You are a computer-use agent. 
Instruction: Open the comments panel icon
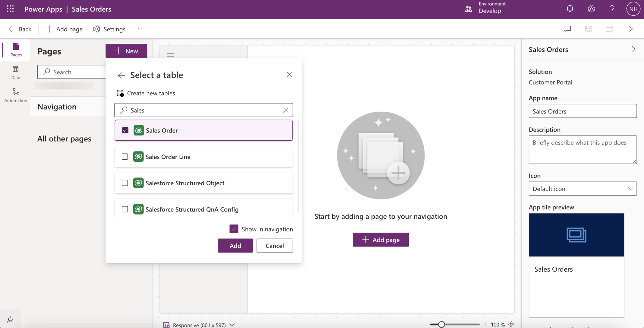click(567, 29)
